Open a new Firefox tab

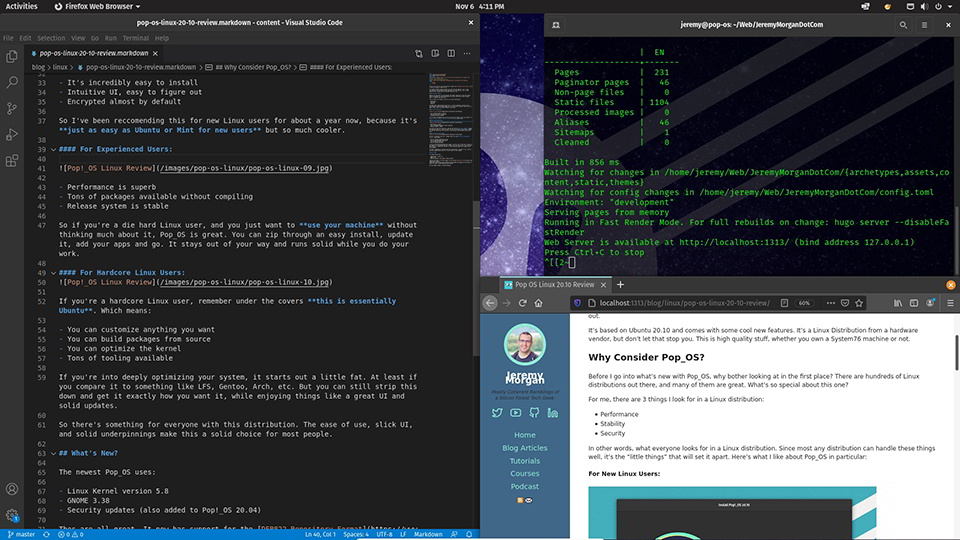pos(620,285)
